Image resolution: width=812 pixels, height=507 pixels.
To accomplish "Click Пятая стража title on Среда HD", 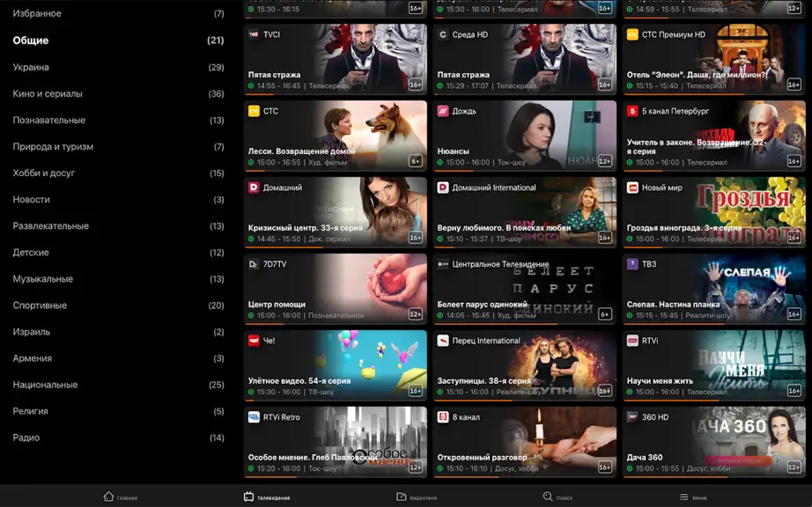I will [x=463, y=75].
